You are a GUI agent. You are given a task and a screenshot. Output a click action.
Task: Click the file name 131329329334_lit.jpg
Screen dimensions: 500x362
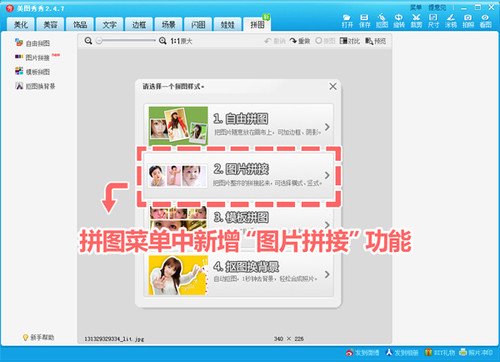point(114,339)
